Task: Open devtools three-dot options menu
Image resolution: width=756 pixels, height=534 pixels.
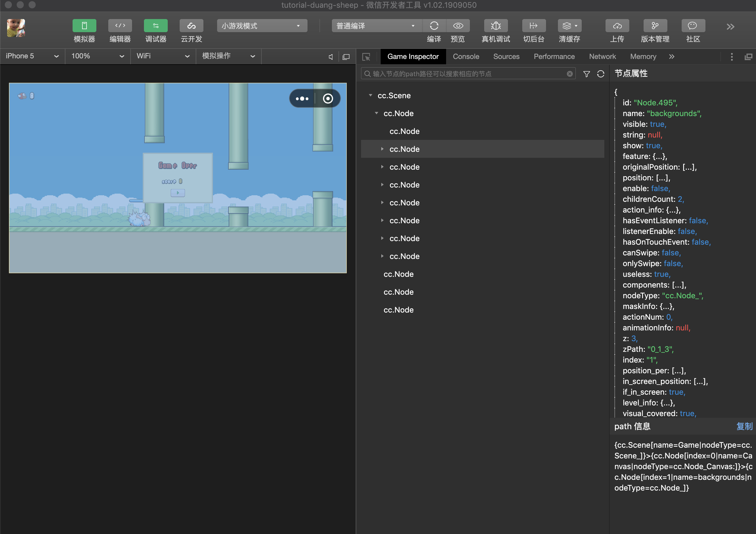Action: tap(732, 57)
